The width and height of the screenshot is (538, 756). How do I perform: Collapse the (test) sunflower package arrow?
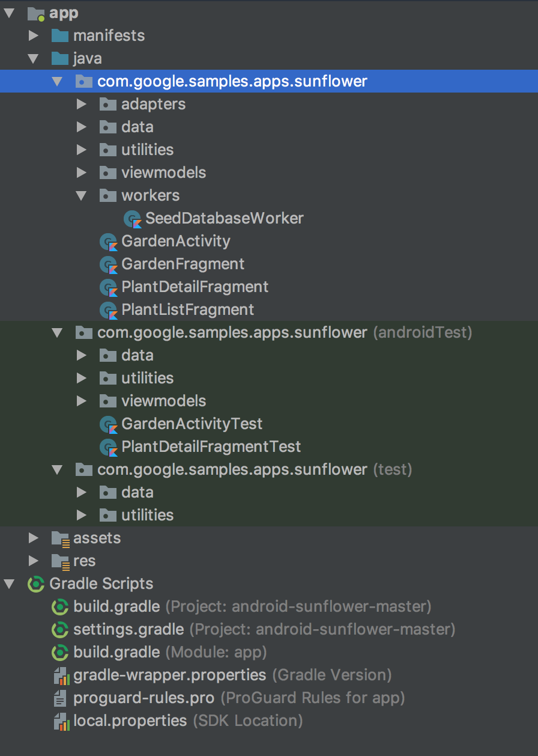58,469
